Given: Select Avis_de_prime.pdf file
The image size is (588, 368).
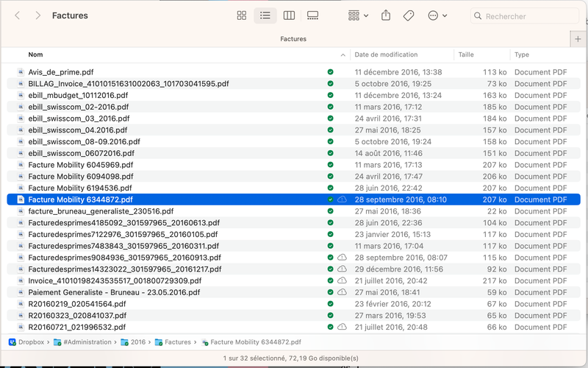Looking at the screenshot, I should point(61,72).
